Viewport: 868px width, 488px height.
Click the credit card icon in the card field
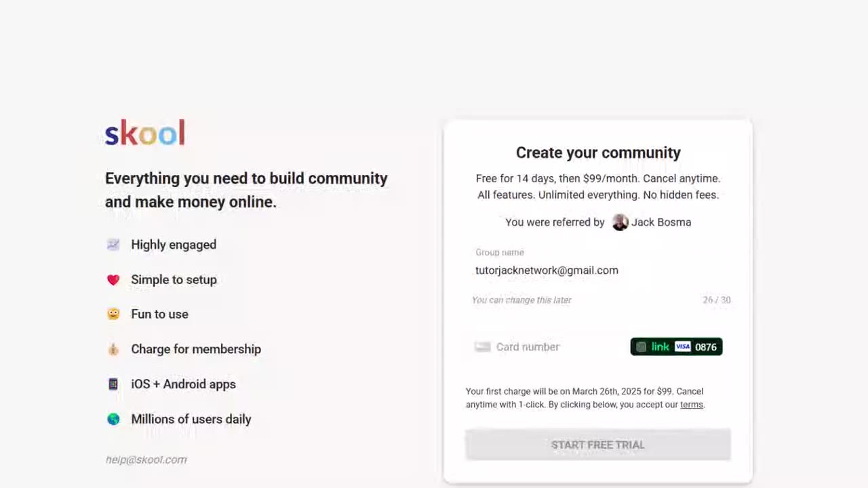click(483, 347)
